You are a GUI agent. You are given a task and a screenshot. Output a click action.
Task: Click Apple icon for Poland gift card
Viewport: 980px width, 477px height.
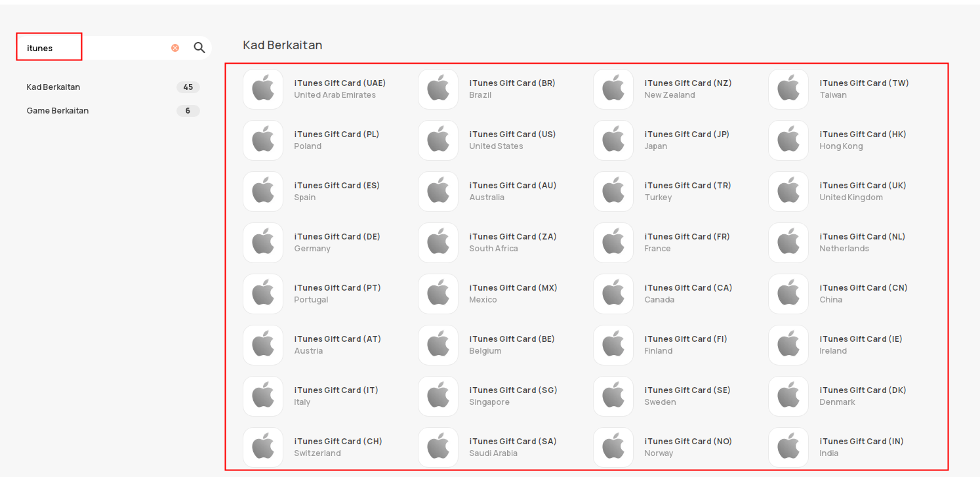(x=263, y=140)
